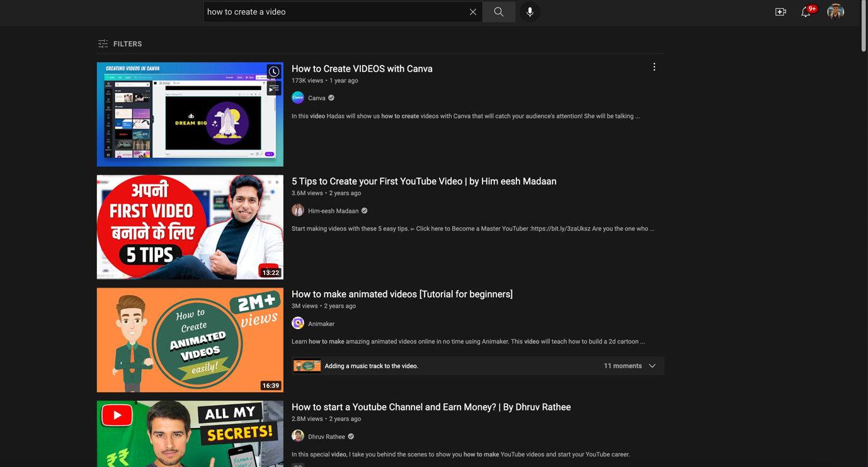
Task: Go to the Animaker channel
Action: coord(321,324)
